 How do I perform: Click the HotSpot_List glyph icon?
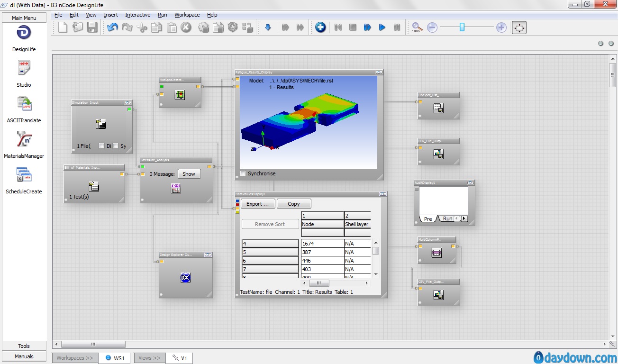click(438, 109)
